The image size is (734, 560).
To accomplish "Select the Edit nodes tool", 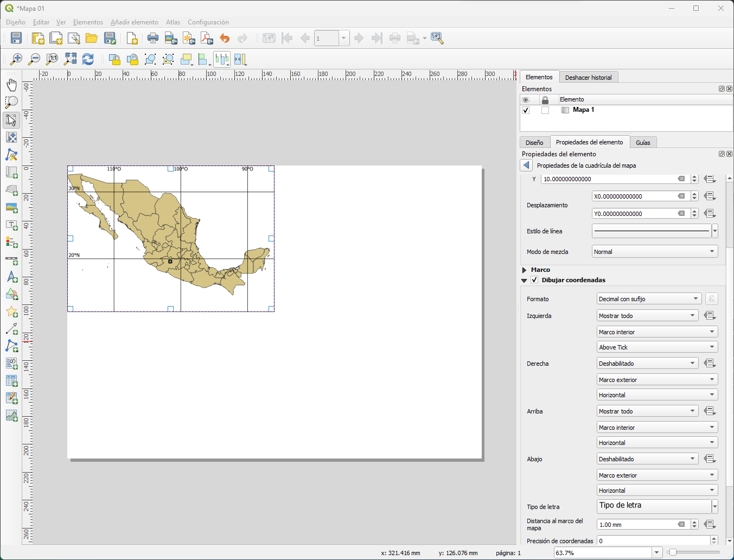I will coord(11,155).
